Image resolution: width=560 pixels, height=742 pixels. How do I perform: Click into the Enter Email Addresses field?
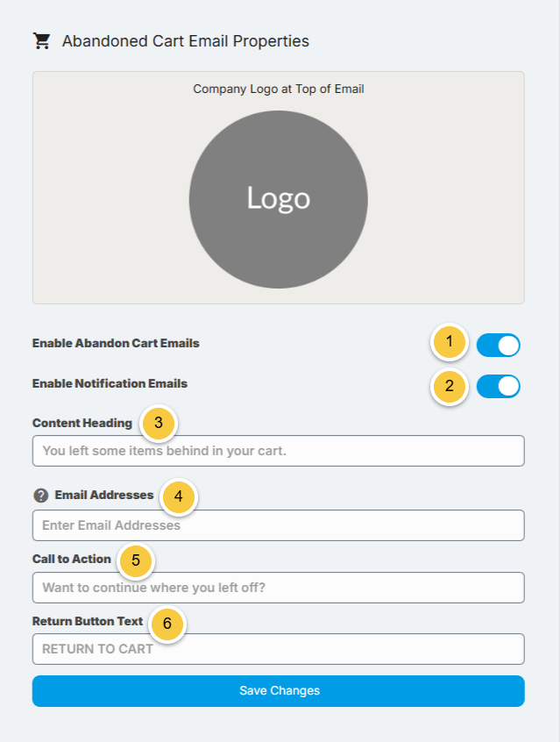pos(279,525)
